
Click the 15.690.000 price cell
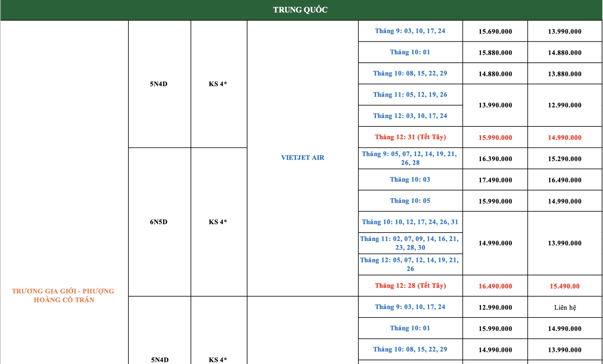(x=495, y=31)
